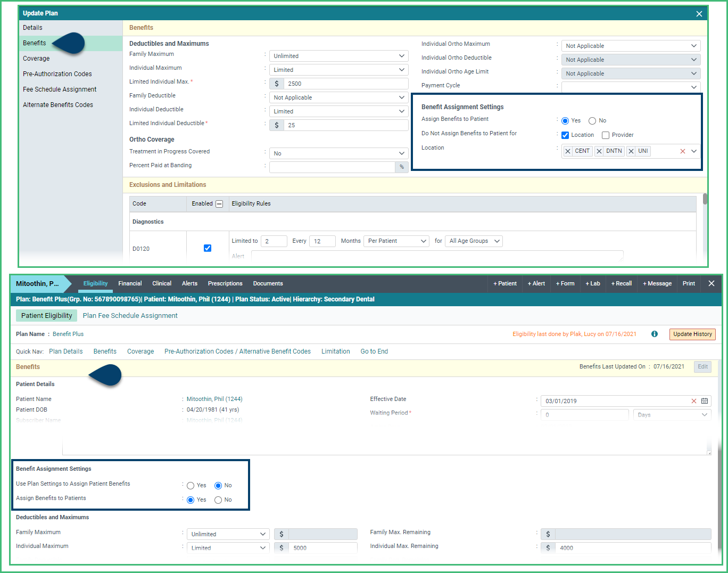728x573 pixels.
Task: Open the Per Patient dropdown
Action: [396, 241]
